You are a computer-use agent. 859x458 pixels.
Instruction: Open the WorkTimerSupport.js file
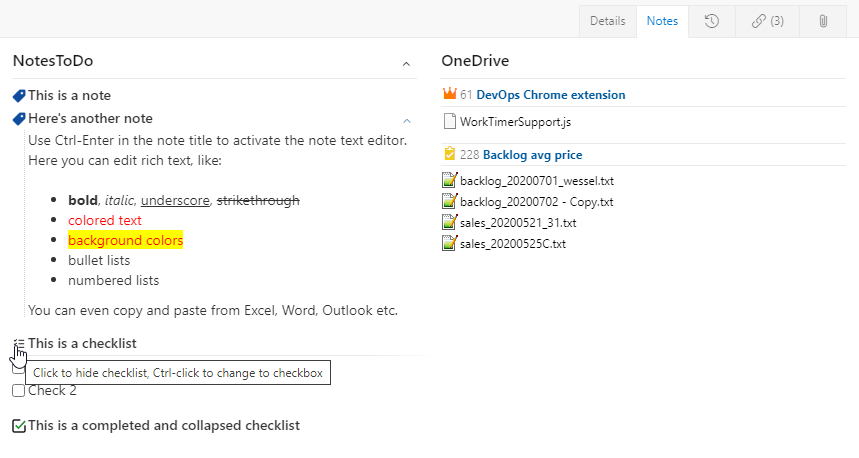(516, 122)
